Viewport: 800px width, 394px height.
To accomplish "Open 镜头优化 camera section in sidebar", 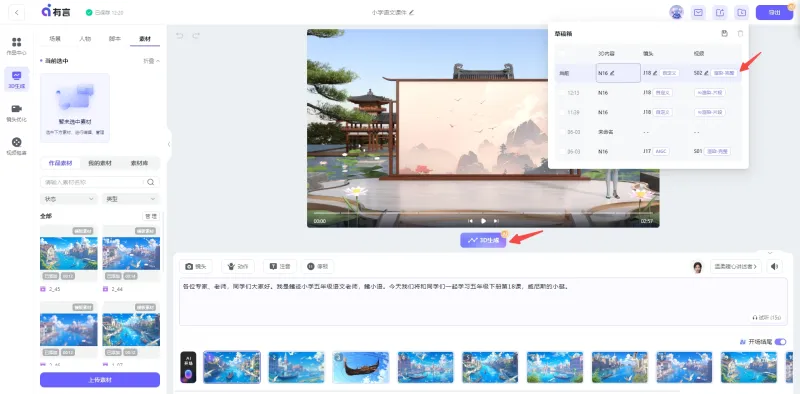I will [16, 113].
